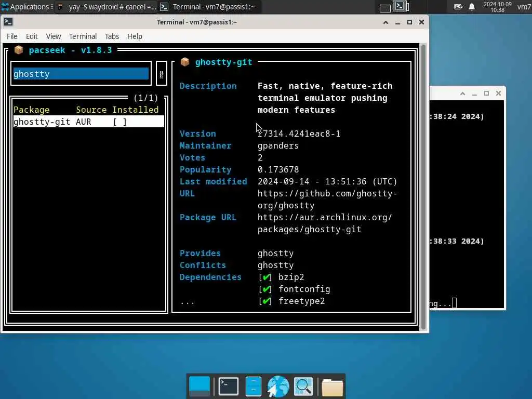Launch the Web Browser from the dock
The image size is (532, 399).
coord(278,387)
